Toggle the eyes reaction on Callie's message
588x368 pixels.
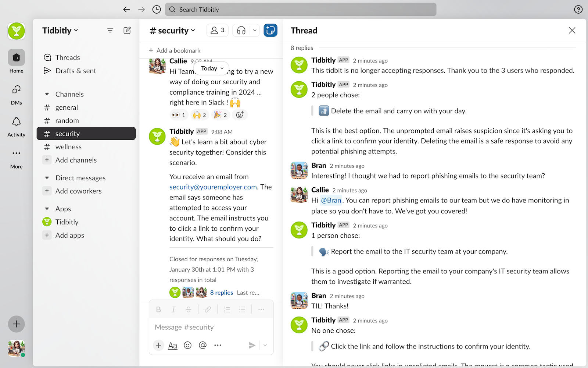point(179,115)
